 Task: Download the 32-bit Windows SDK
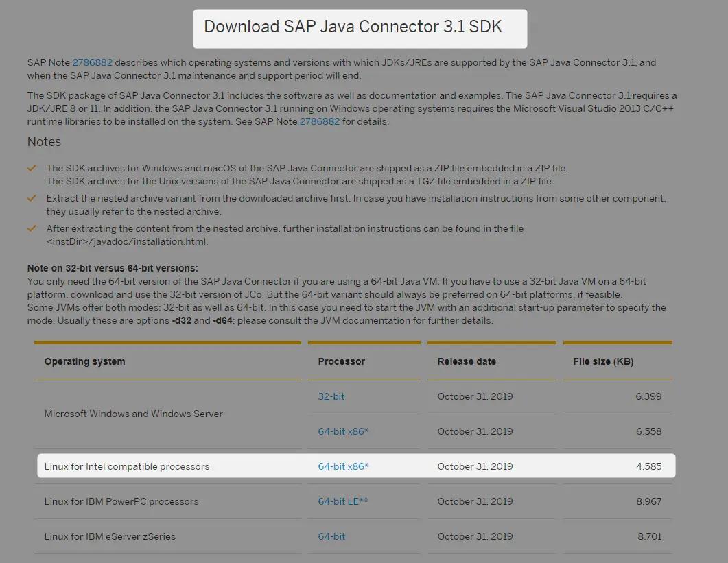tap(331, 396)
